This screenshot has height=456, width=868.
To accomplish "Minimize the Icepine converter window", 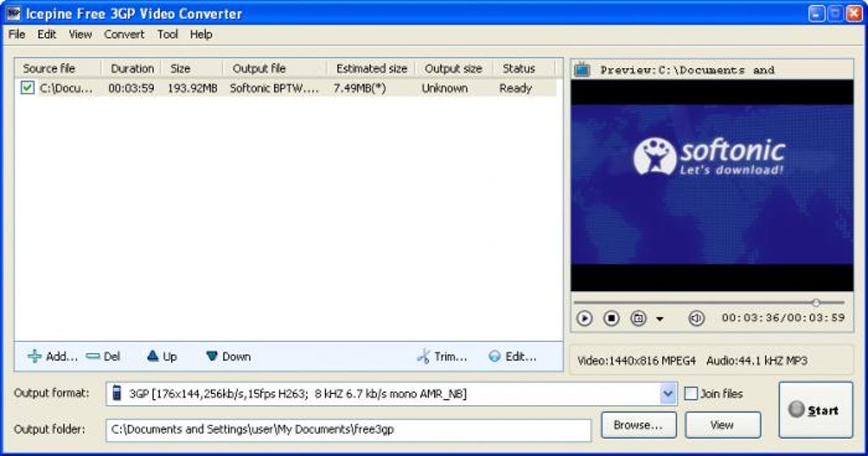I will (x=817, y=14).
